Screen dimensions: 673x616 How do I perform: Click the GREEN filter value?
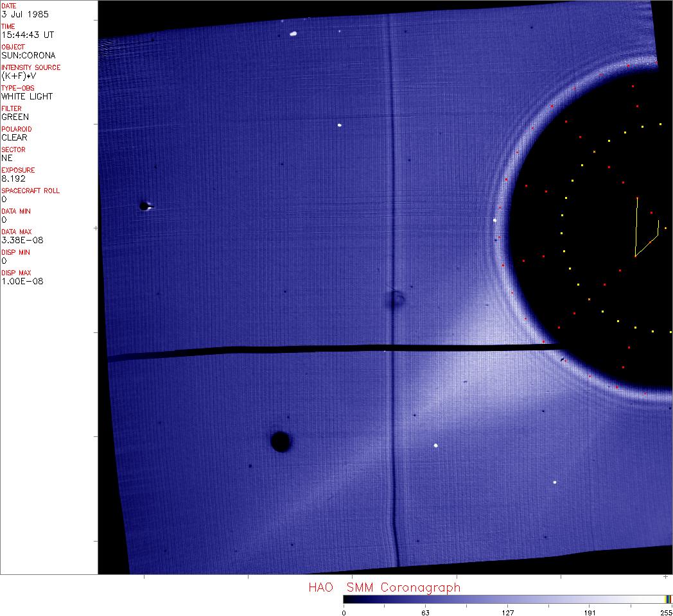click(x=15, y=117)
